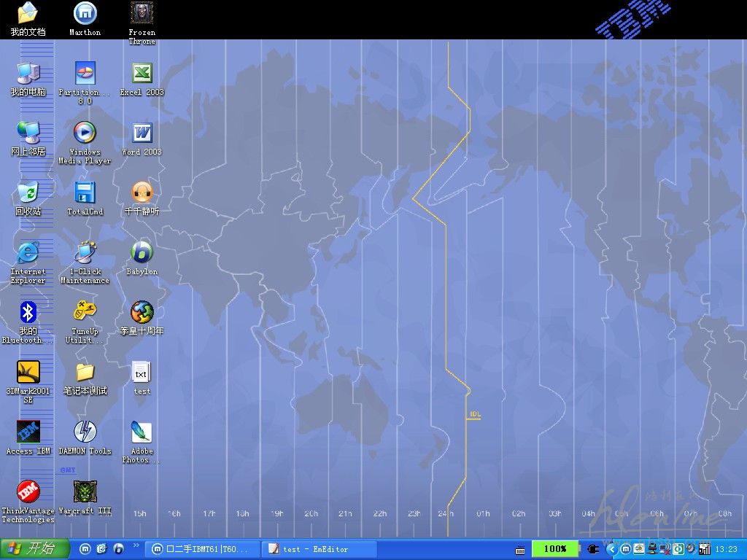Open the Windows Media Player shortcut

pyautogui.click(x=85, y=133)
